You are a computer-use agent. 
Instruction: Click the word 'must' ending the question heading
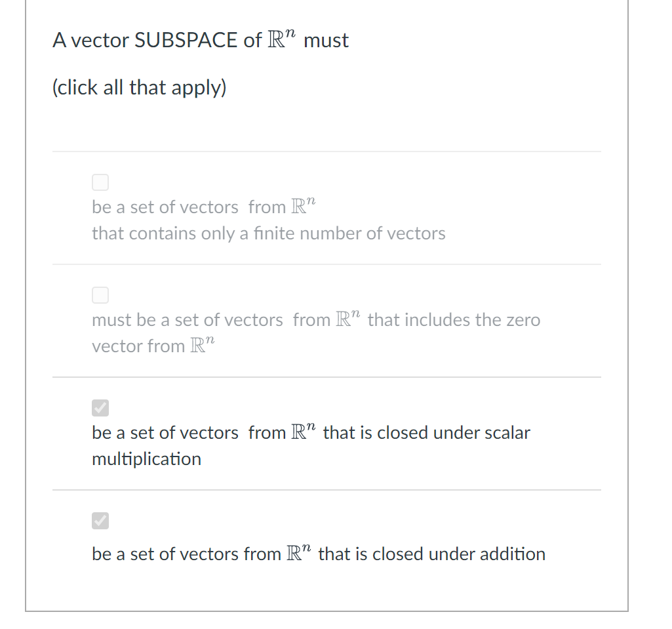[x=326, y=40]
